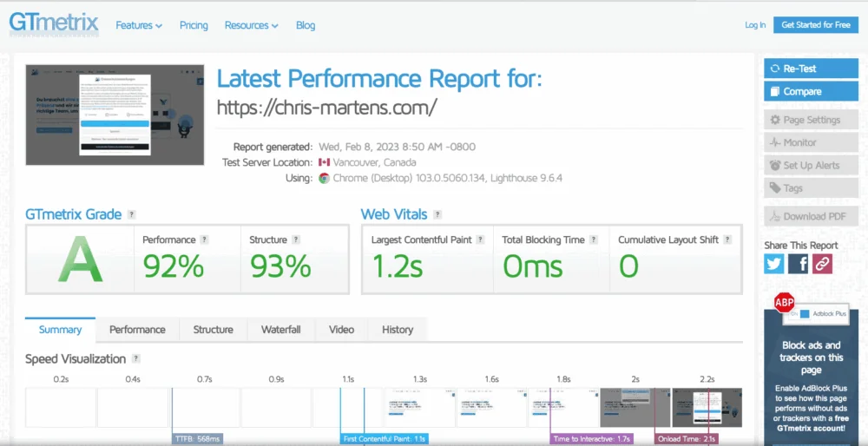This screenshot has width=868, height=446.
Task: Copy report link icon
Action: [822, 265]
